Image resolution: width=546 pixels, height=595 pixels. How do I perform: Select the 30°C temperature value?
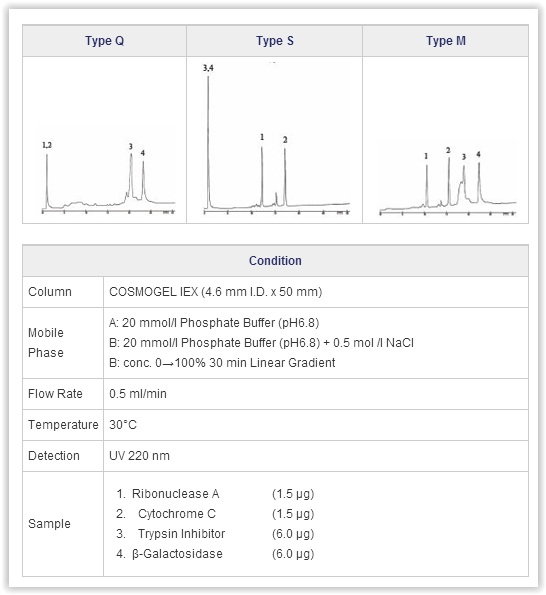pos(123,425)
